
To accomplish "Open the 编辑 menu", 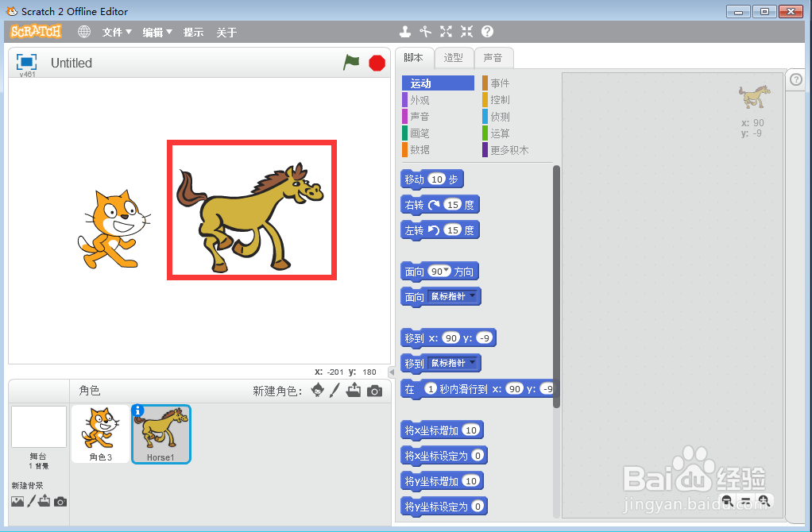I will coord(157,32).
